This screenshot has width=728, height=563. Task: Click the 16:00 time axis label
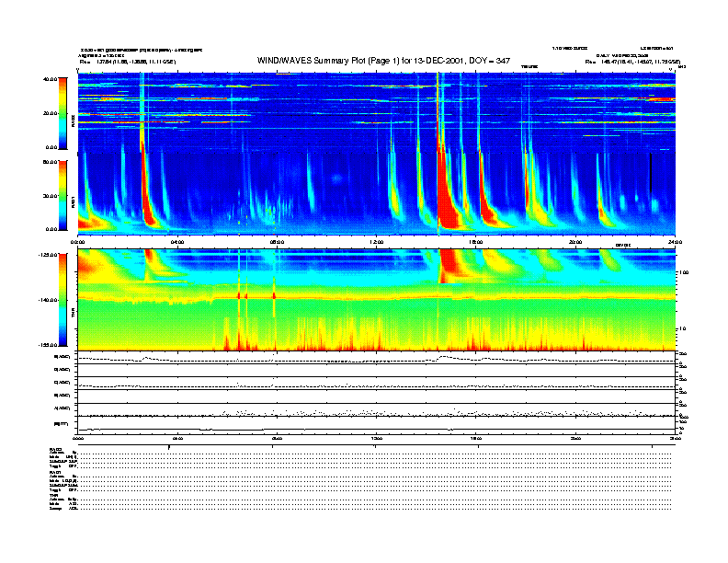point(475,243)
